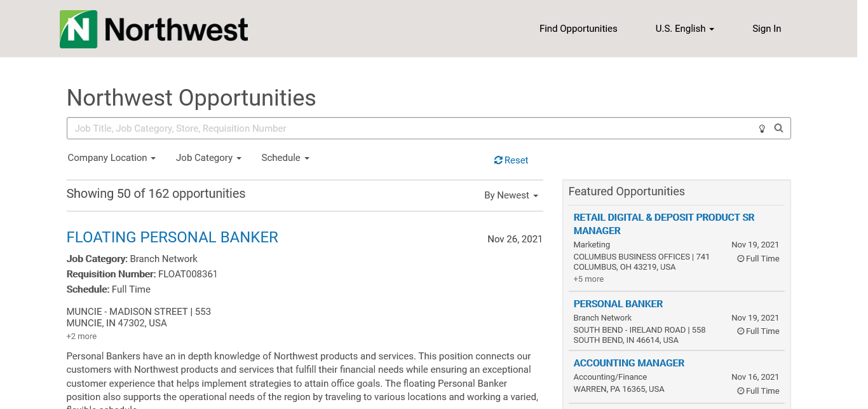
Task: Expand the Schedule filter dropdown
Action: click(x=285, y=158)
